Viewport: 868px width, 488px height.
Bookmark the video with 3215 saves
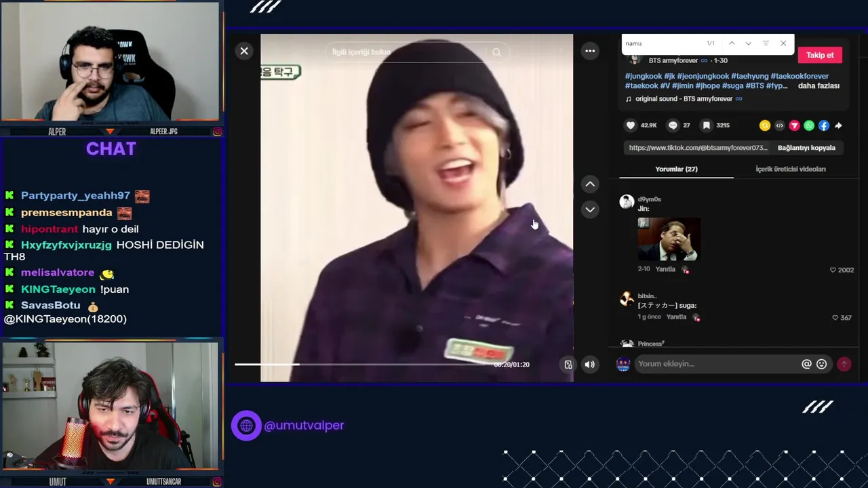coord(707,125)
